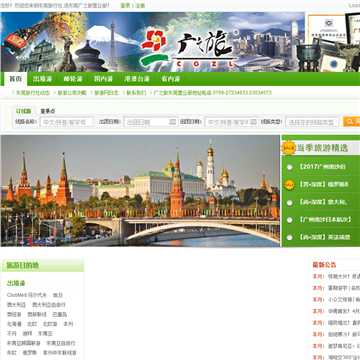Open the 俄罗斯 destination link
Viewport: 360px width, 360px height.
coord(30,353)
